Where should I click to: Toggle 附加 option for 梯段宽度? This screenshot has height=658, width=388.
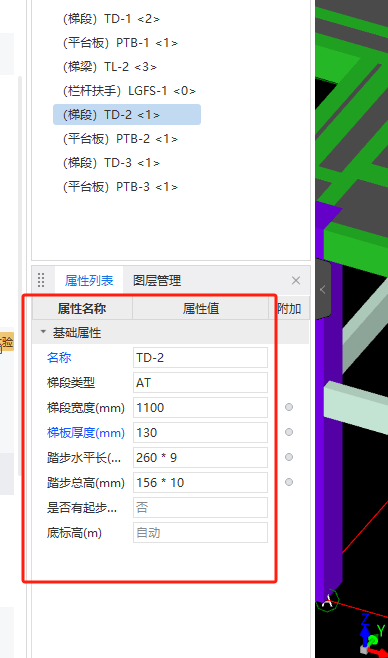click(289, 407)
